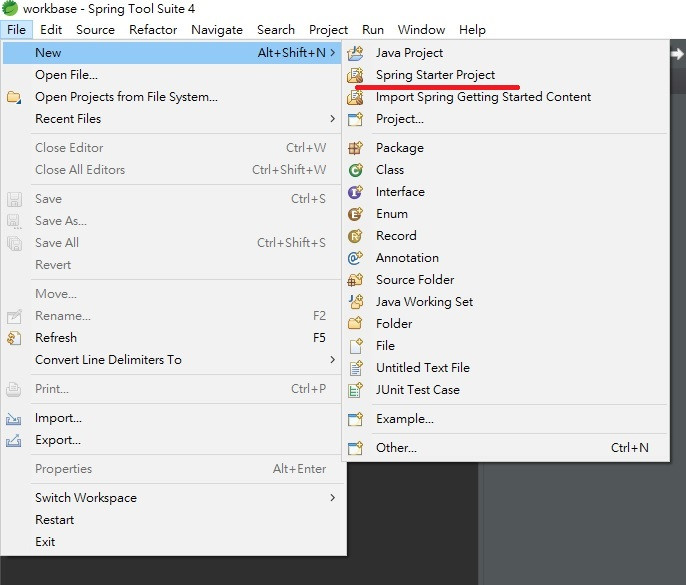Click the Project... wizard icon
The width and height of the screenshot is (686, 585).
coord(355,119)
